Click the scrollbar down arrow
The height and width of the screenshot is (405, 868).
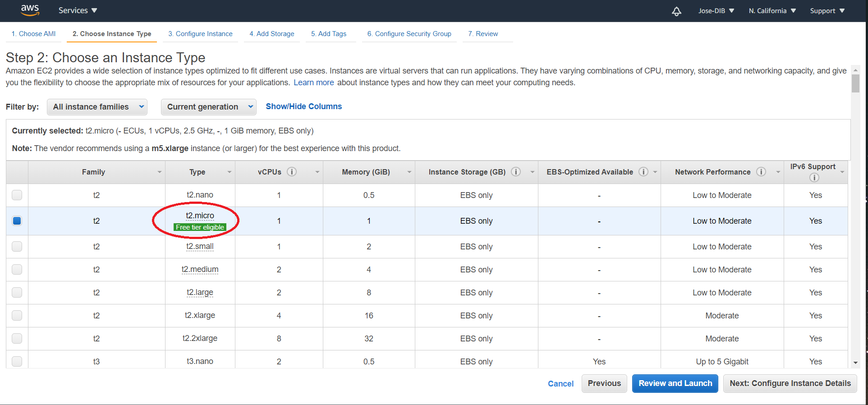click(x=855, y=363)
